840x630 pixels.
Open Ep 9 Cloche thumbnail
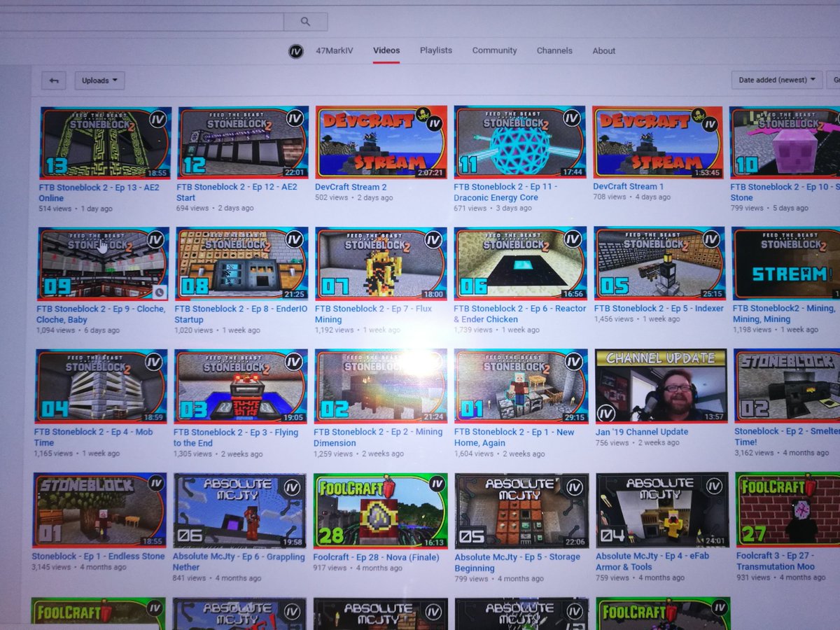click(x=102, y=265)
